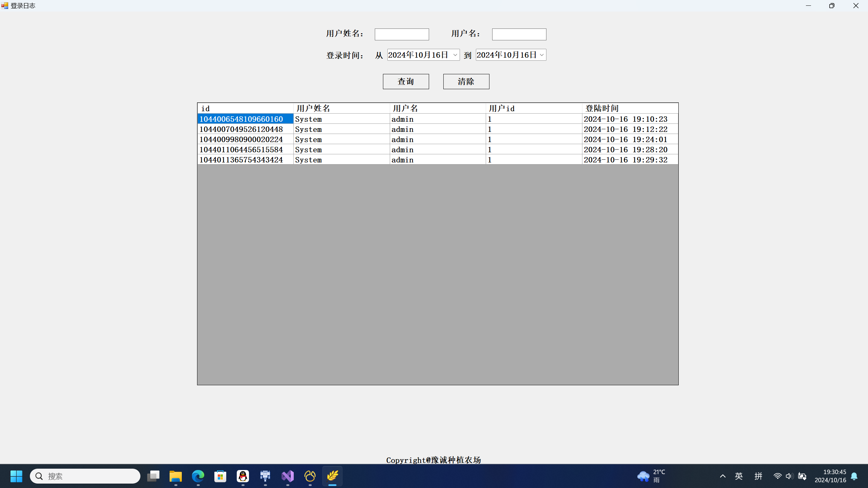Click the 用户名 input field
Image resolution: width=868 pixels, height=488 pixels.
(x=519, y=34)
